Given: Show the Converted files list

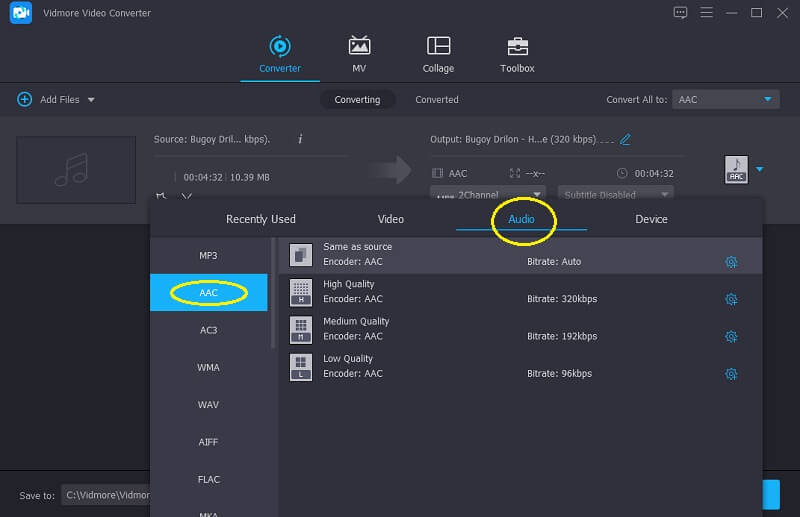Looking at the screenshot, I should point(437,100).
